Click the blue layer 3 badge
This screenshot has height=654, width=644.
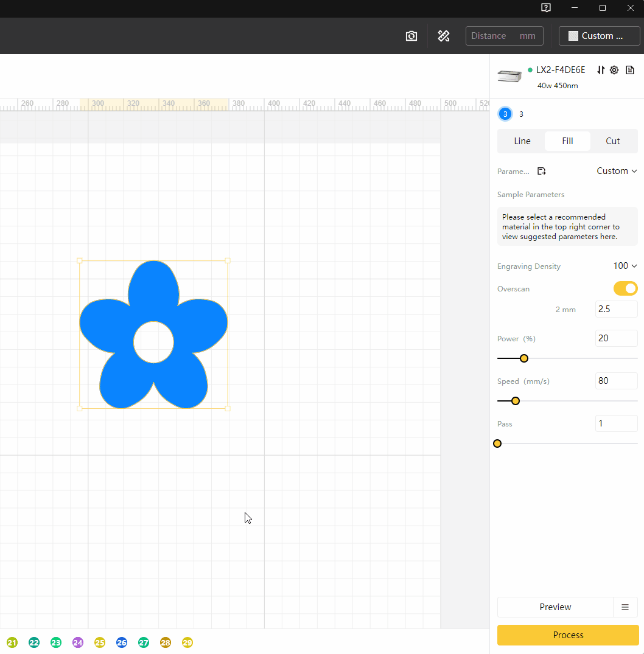tap(505, 114)
